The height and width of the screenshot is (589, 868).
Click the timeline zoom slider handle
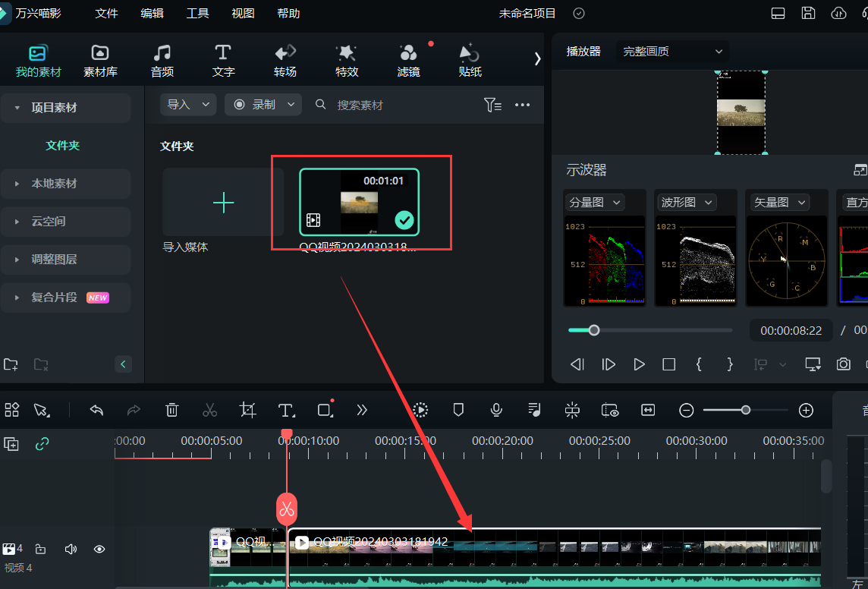tap(746, 410)
